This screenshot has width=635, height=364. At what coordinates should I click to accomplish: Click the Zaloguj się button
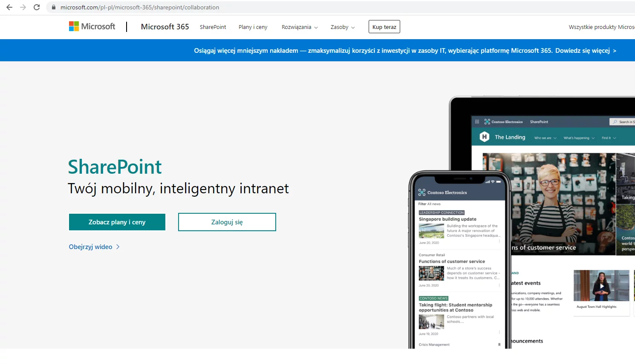coord(227,222)
